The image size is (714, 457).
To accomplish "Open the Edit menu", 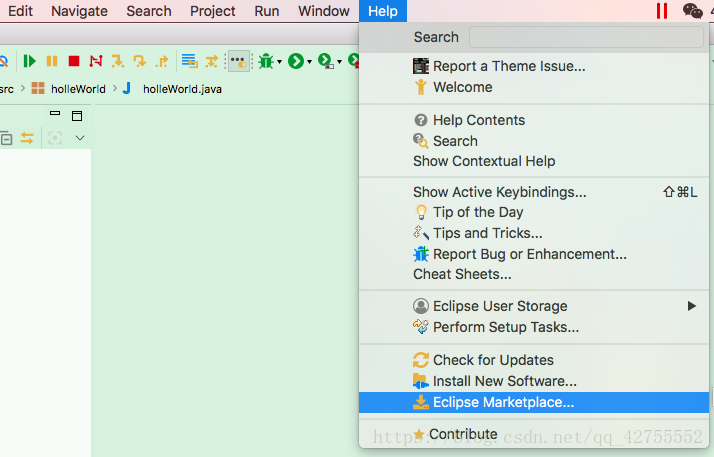I will click(x=20, y=11).
